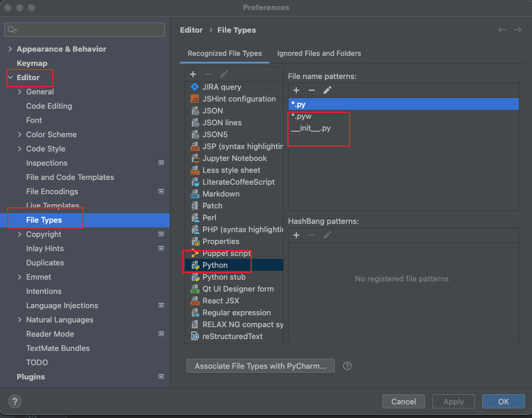Remove the selected file name pattern
Screen dimensions: 532x418
pyautogui.click(x=311, y=90)
